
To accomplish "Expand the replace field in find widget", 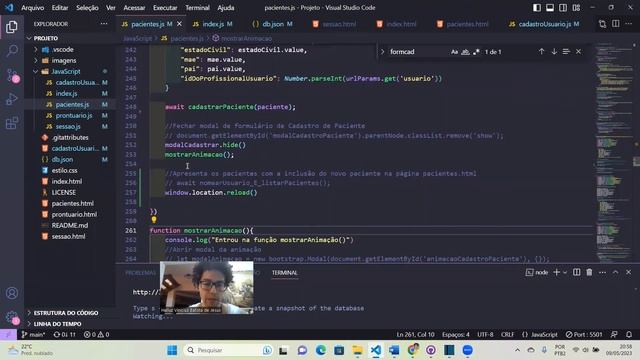I will pos(382,52).
